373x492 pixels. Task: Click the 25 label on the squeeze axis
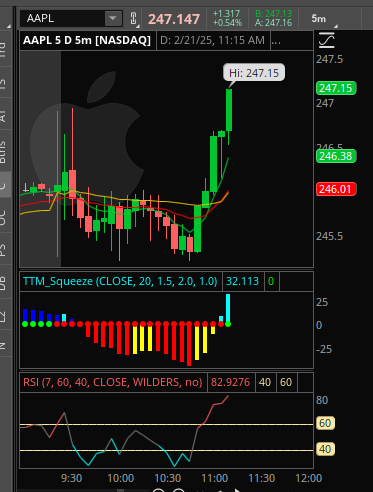pos(322,302)
